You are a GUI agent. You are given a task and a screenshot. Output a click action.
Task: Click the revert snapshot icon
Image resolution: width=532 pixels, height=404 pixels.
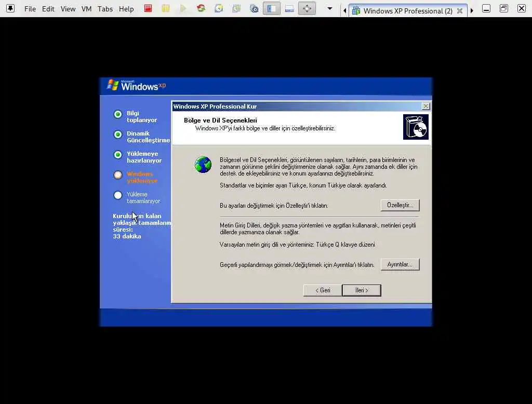[x=236, y=8]
